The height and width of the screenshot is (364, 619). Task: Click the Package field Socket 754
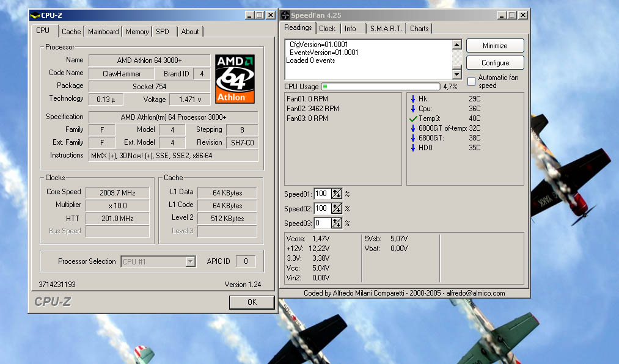coord(150,86)
